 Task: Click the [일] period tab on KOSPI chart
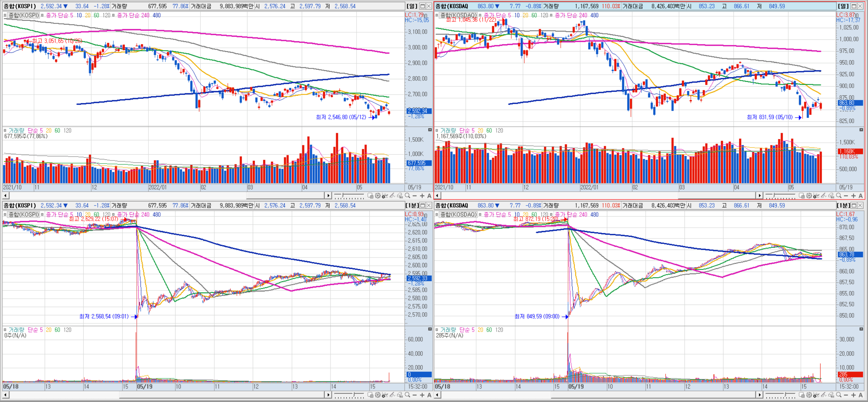412,6
